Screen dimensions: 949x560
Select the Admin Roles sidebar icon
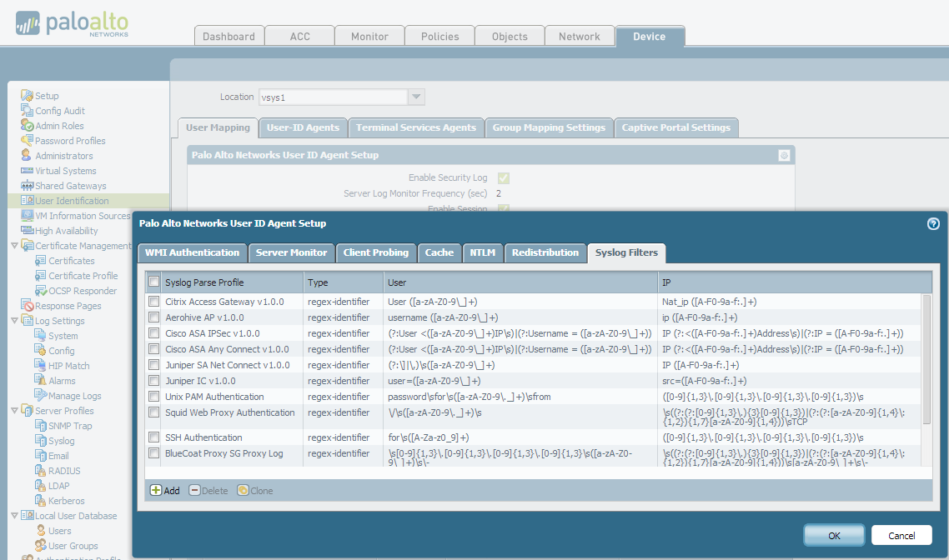click(x=26, y=125)
